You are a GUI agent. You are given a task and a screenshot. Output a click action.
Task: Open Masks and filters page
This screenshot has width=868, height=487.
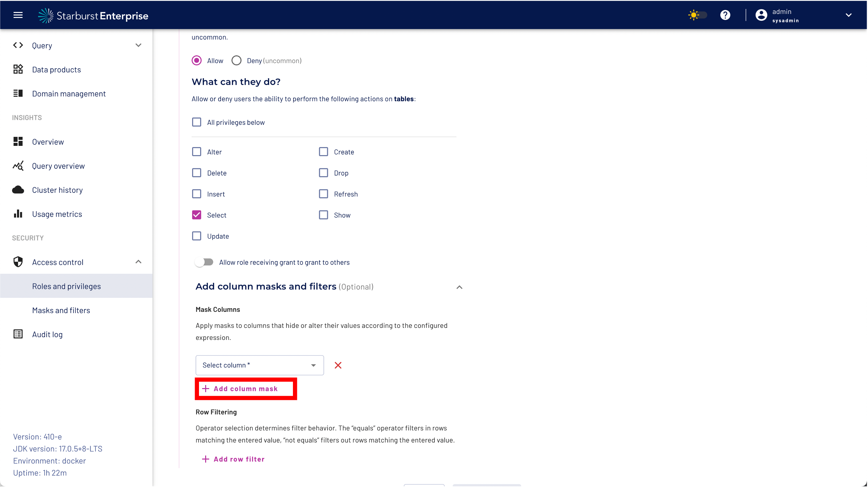(61, 310)
